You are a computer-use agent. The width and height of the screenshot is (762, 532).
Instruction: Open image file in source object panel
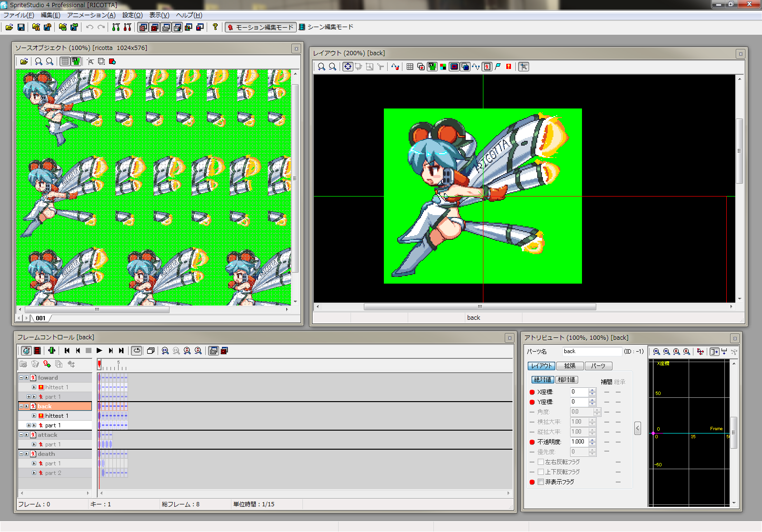(x=24, y=61)
